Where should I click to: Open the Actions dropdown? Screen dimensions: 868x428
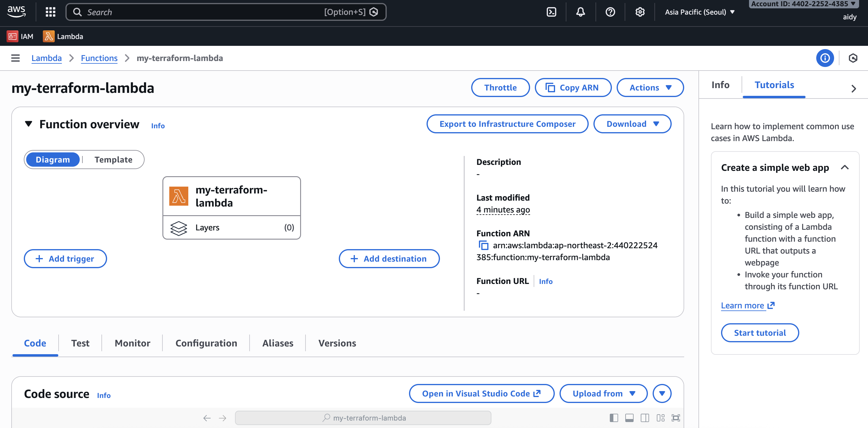(x=650, y=88)
